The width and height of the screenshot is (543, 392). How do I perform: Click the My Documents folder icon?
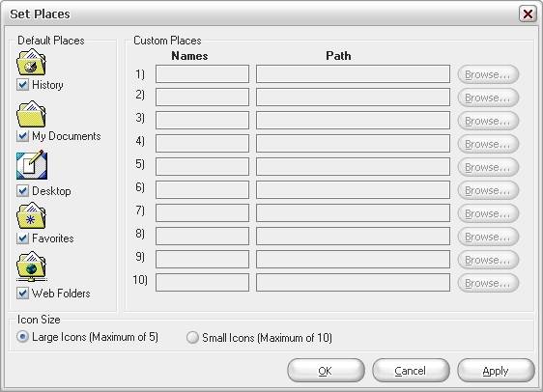(31, 114)
